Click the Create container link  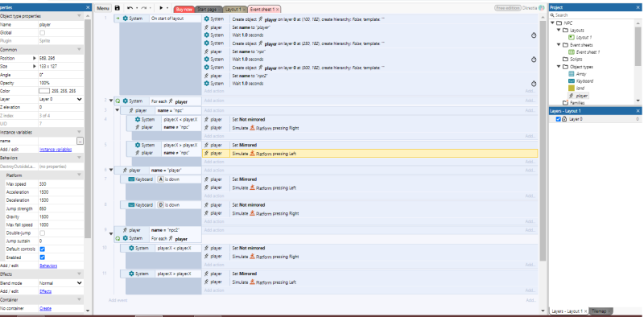point(45,308)
